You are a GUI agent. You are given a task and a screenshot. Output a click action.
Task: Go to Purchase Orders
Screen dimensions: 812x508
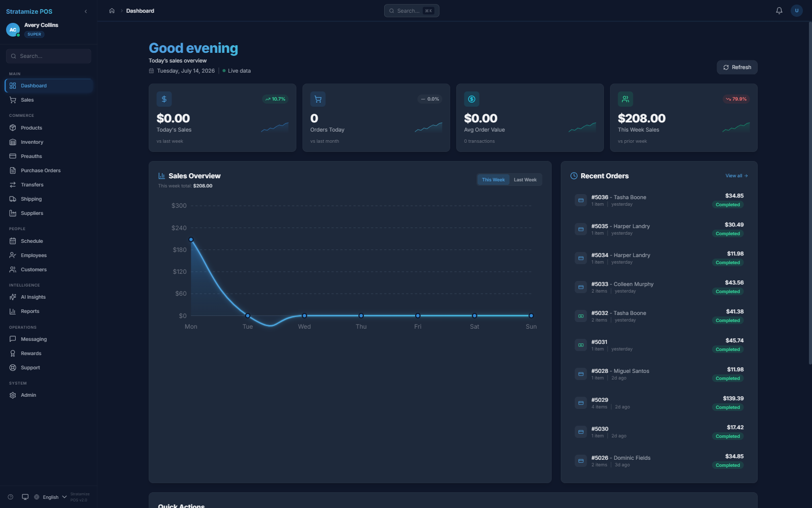(49, 171)
